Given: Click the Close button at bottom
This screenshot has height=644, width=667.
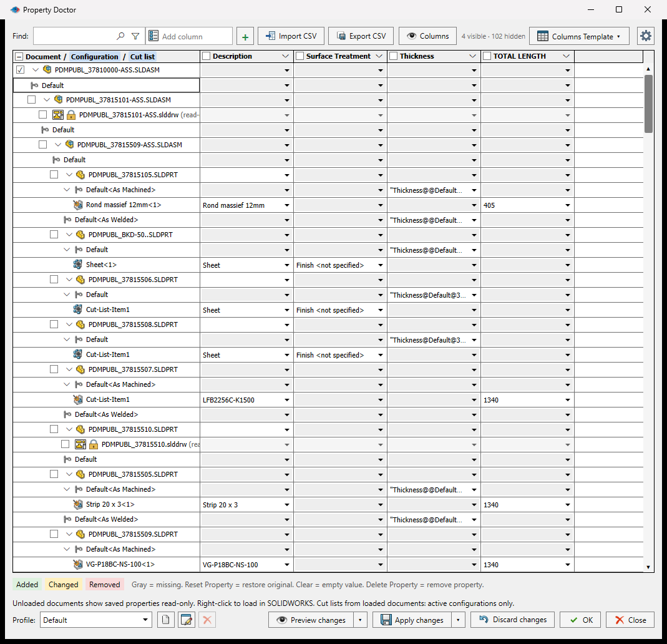Looking at the screenshot, I should tap(630, 620).
